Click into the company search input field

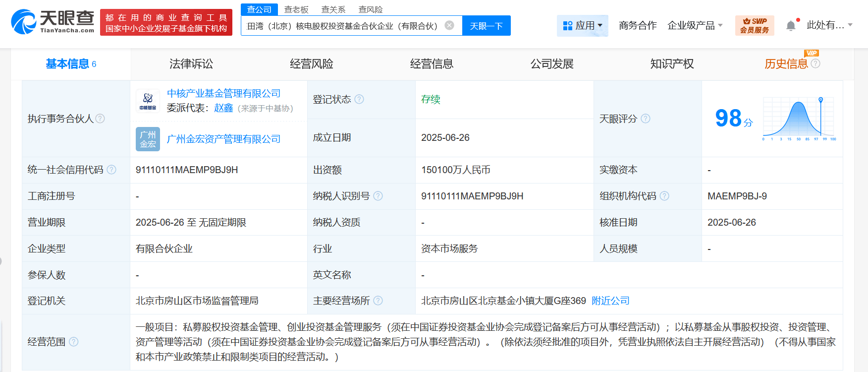point(342,26)
